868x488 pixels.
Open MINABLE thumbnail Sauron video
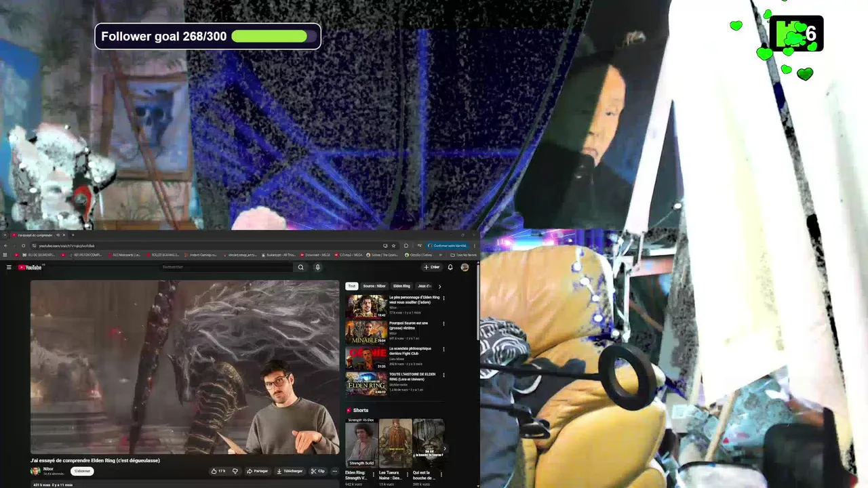point(366,332)
